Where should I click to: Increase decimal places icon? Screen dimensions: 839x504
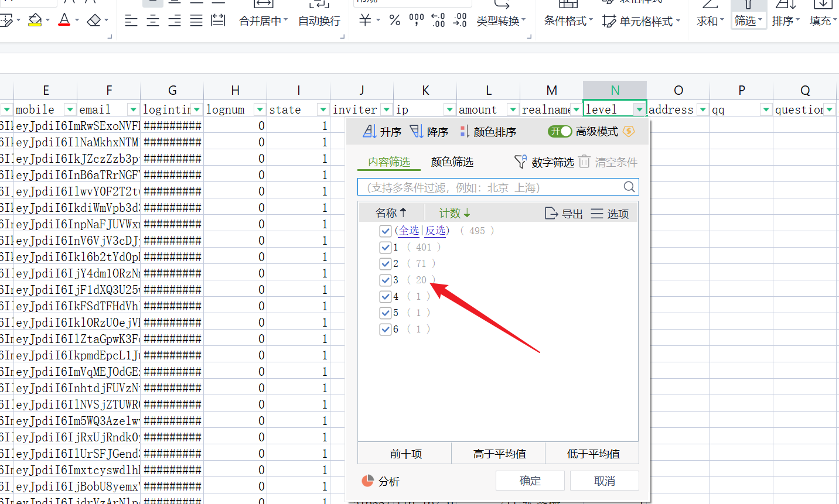(438, 20)
